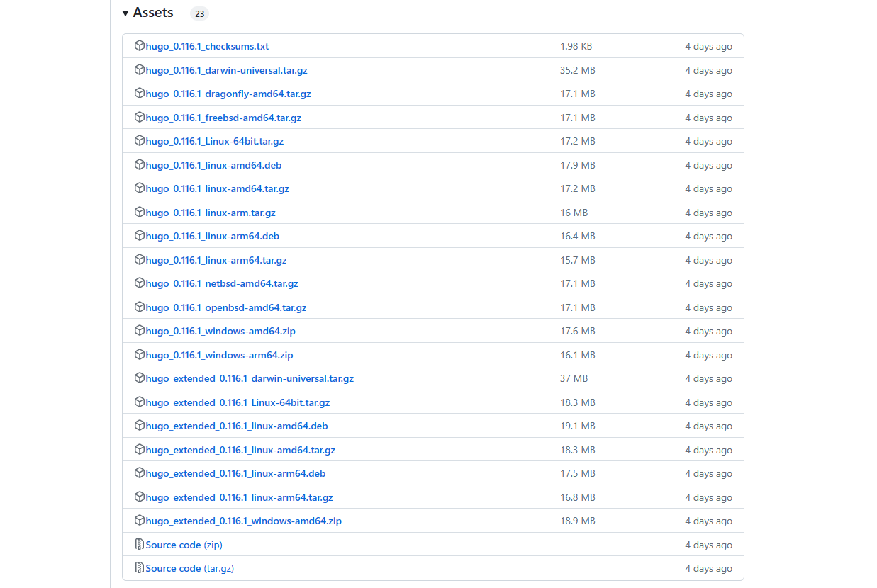Image resolution: width=877 pixels, height=588 pixels.
Task: Click package icon beside hugo_extended windows-amd64.zip
Action: (x=140, y=521)
